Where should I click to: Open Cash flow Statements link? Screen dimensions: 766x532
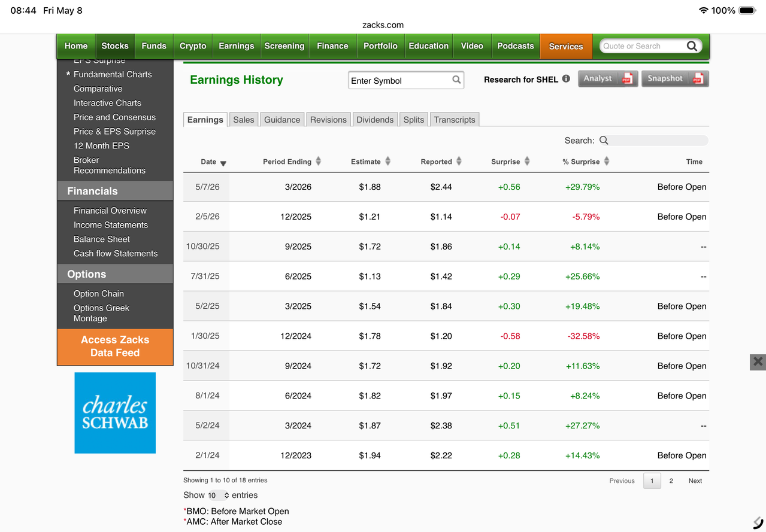(x=116, y=254)
